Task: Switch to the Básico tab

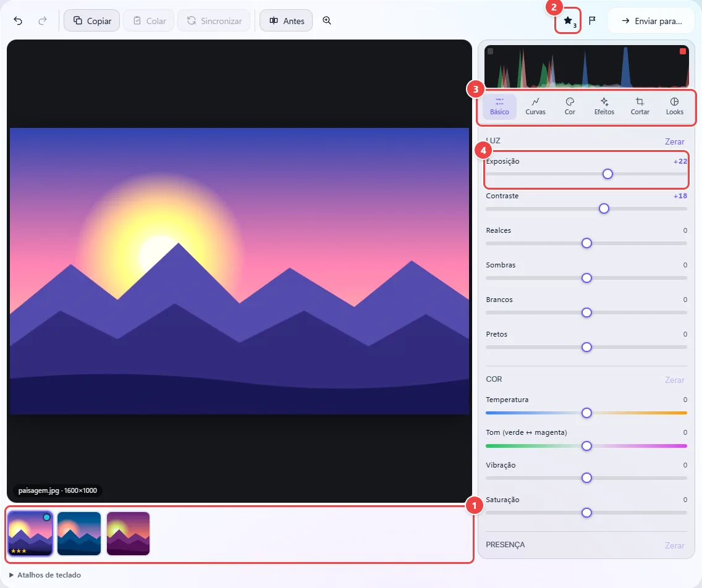Action: pyautogui.click(x=499, y=106)
